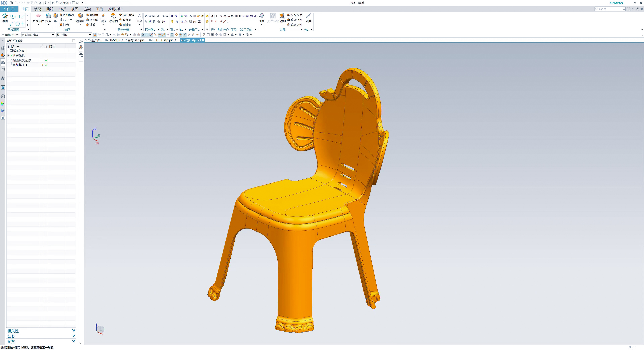Uncheck the 模型历史记录 checkmark
Screen dimensions: 644x350
pyautogui.click(x=46, y=60)
